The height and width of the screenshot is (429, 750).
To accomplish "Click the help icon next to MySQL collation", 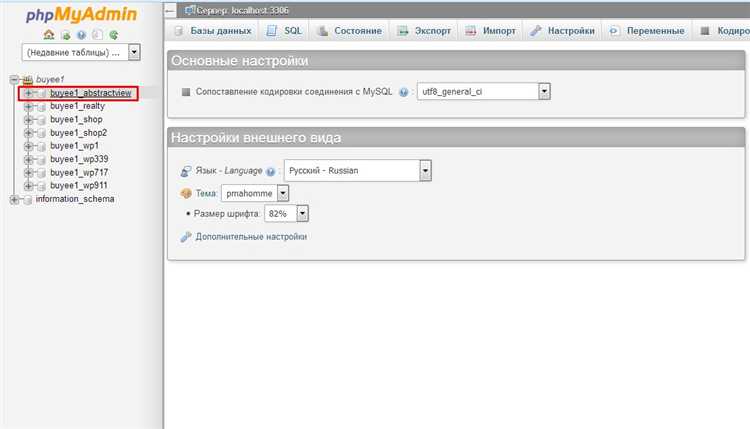I will tap(404, 92).
